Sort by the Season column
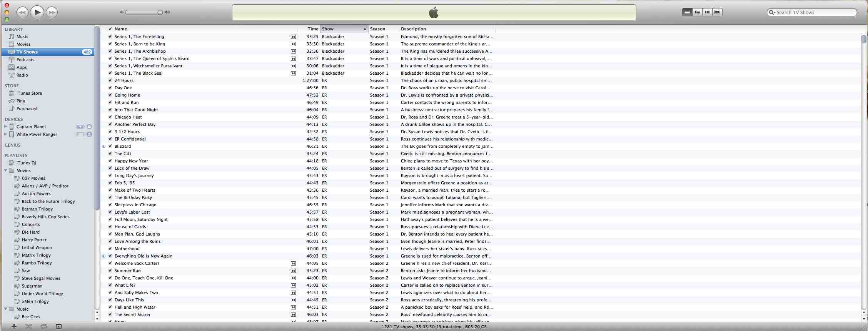The image size is (868, 331). [384, 29]
